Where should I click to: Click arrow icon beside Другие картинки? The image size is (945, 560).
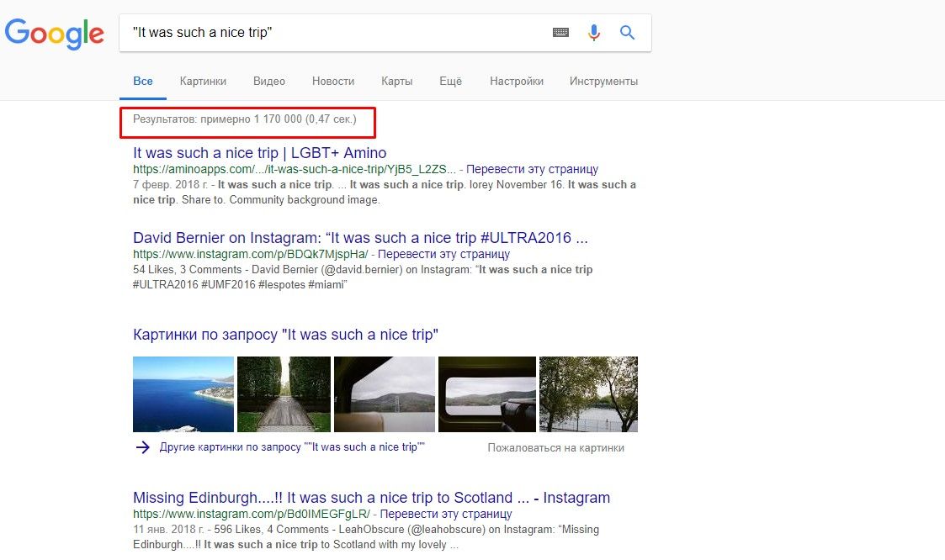pos(143,447)
